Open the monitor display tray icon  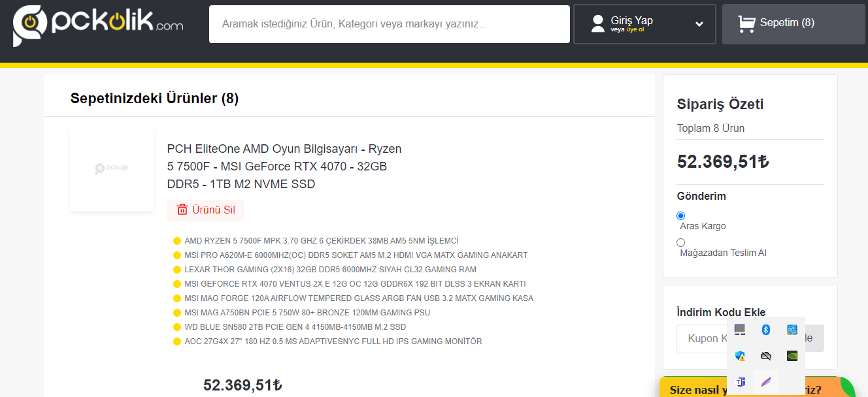740,330
